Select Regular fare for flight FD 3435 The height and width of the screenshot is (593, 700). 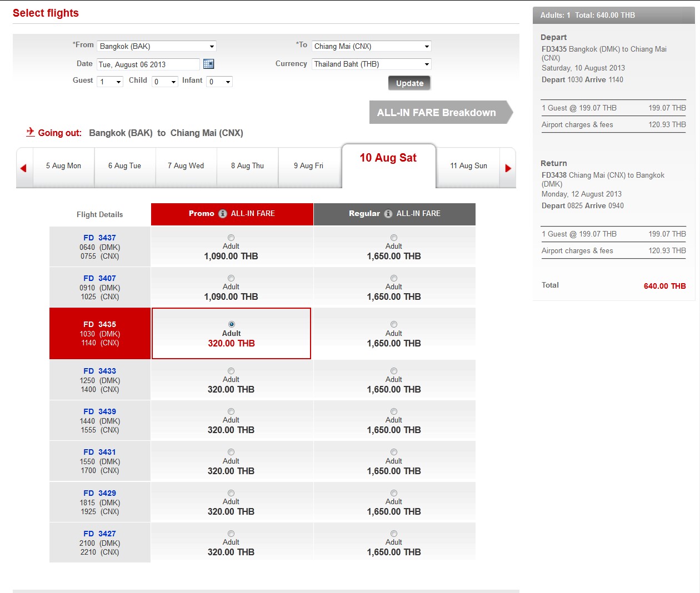click(x=394, y=324)
